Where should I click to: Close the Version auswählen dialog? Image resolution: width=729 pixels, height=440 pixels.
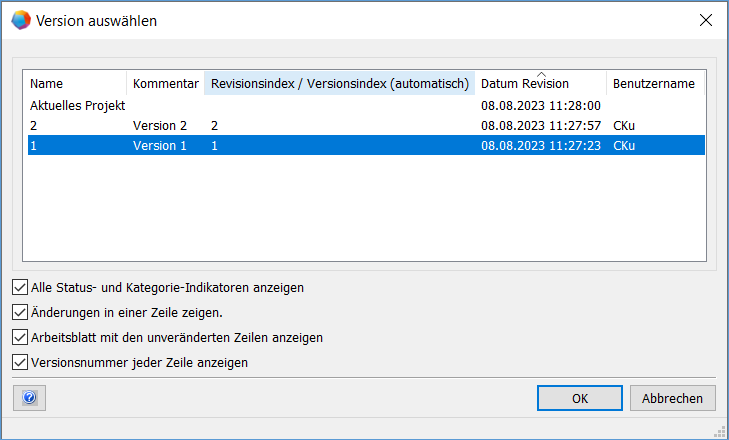coord(705,20)
